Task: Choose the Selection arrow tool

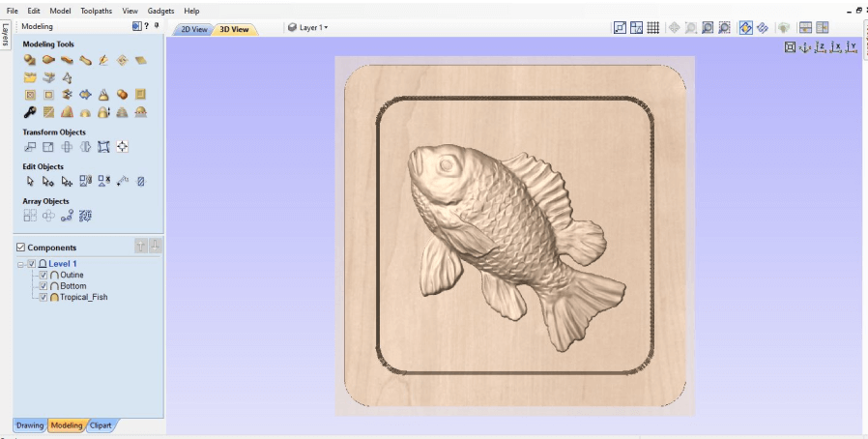Action: pyautogui.click(x=30, y=181)
